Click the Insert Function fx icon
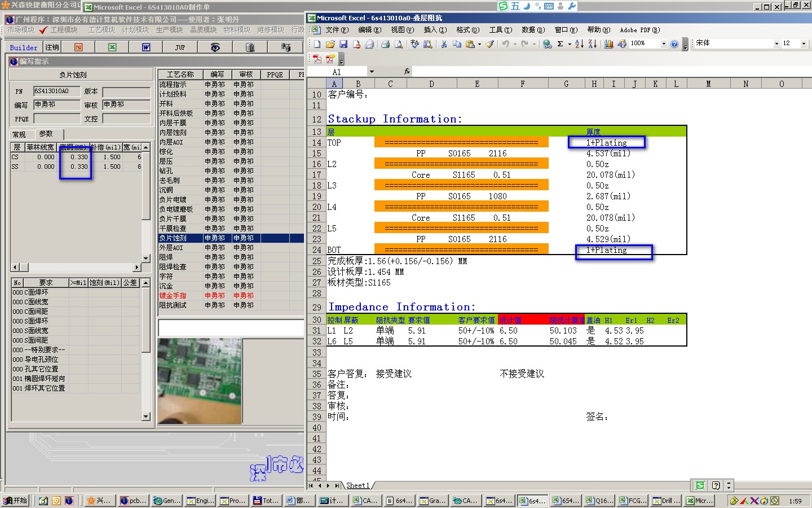The height and width of the screenshot is (508, 812). click(x=407, y=72)
